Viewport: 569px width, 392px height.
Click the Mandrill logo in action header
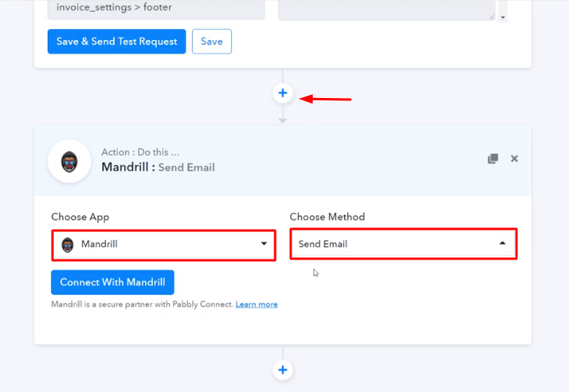69,162
